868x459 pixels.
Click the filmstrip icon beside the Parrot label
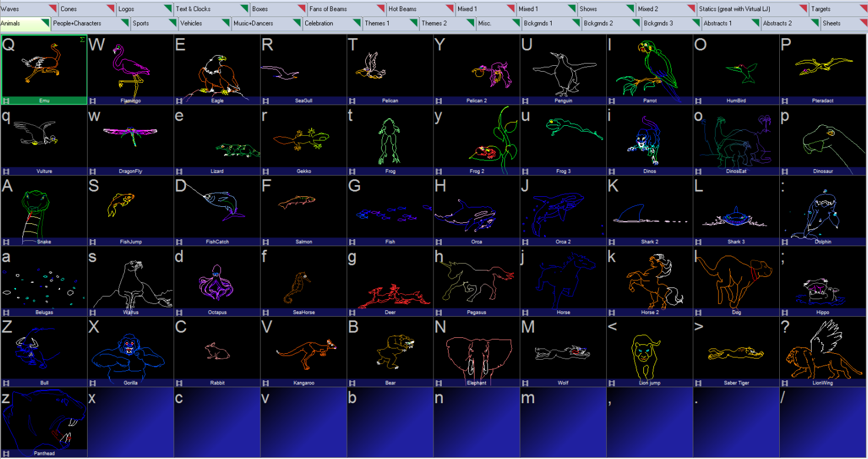tap(612, 100)
